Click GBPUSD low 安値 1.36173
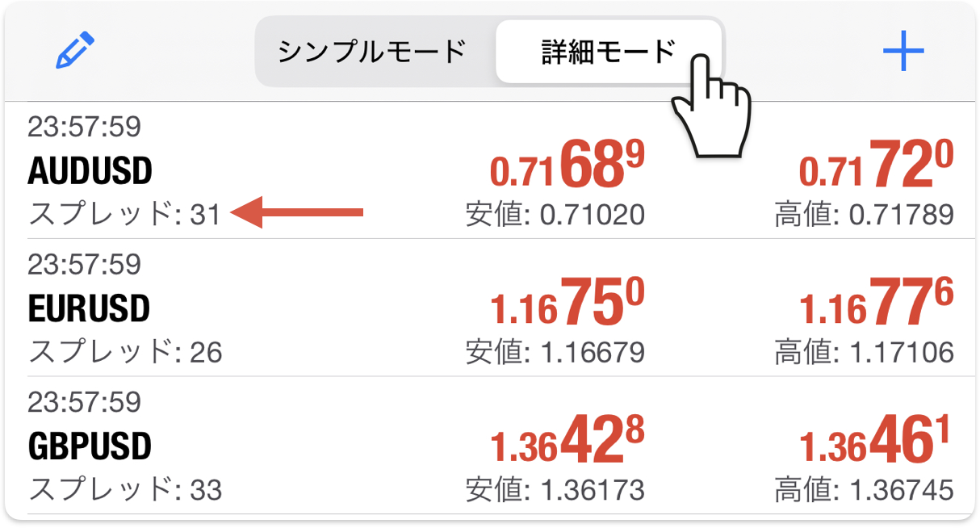Screen dimensions: 980x528 click(x=555, y=489)
